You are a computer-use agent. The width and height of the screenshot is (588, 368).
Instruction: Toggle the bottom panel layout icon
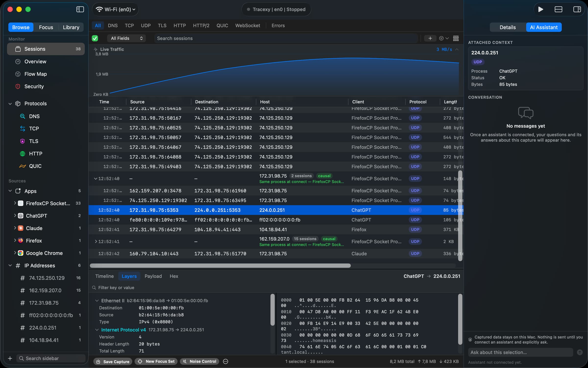coord(558,9)
